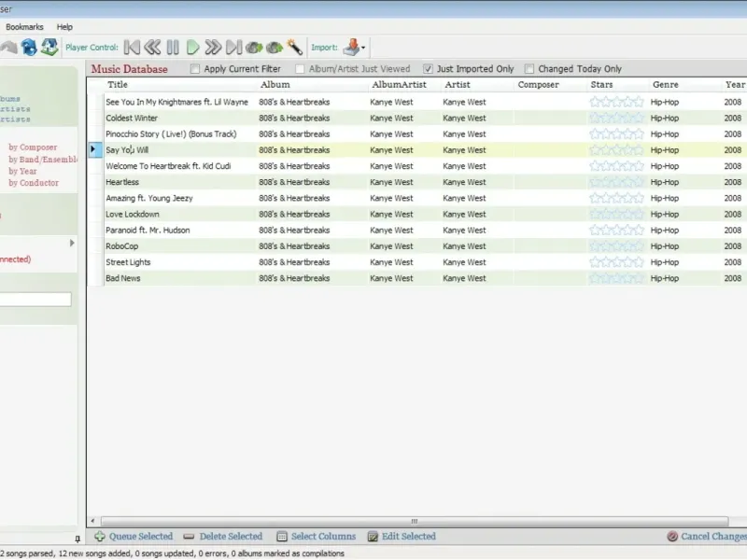The width and height of the screenshot is (747, 560).
Task: Select song Pinocchio Story (Live!) (Bonus Track)
Action: tap(171, 133)
